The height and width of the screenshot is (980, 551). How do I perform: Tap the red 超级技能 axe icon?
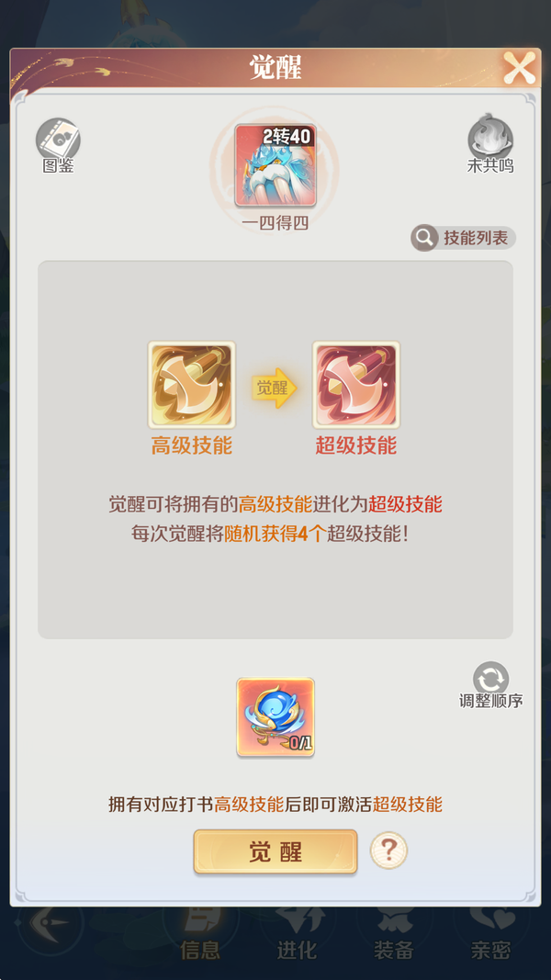[x=356, y=384]
